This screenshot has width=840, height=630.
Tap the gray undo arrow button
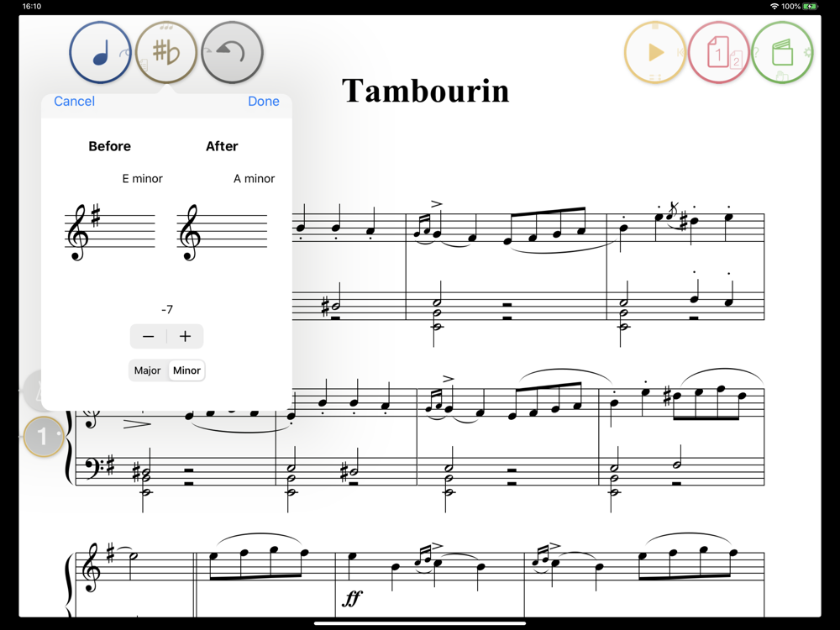pyautogui.click(x=232, y=52)
